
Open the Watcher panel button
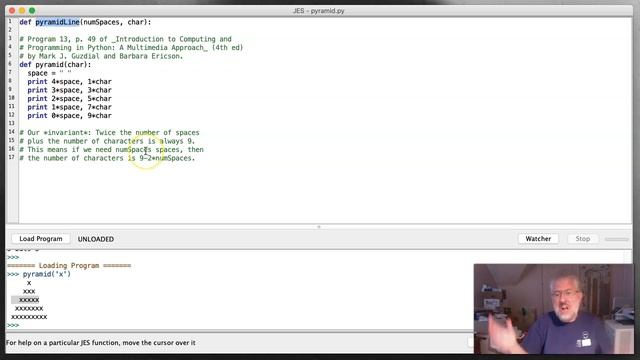(x=538, y=239)
